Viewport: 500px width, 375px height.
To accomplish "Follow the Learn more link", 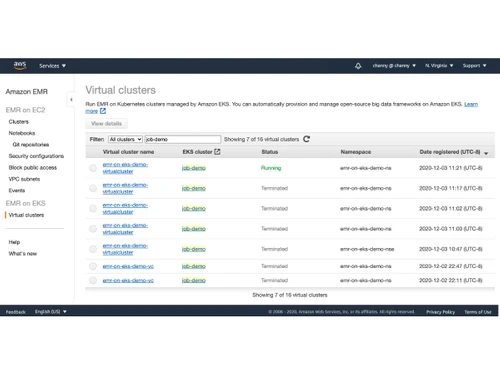I will 471,104.
